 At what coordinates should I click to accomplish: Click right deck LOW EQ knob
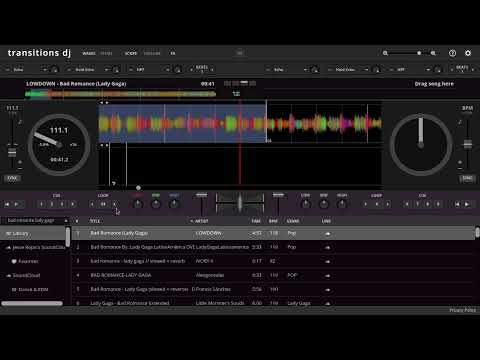coord(306,204)
